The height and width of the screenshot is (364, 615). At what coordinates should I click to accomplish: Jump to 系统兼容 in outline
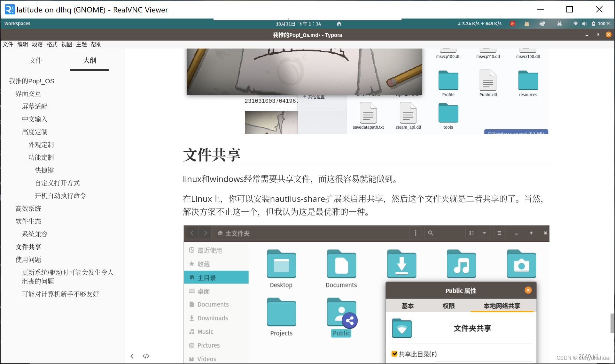pos(35,234)
